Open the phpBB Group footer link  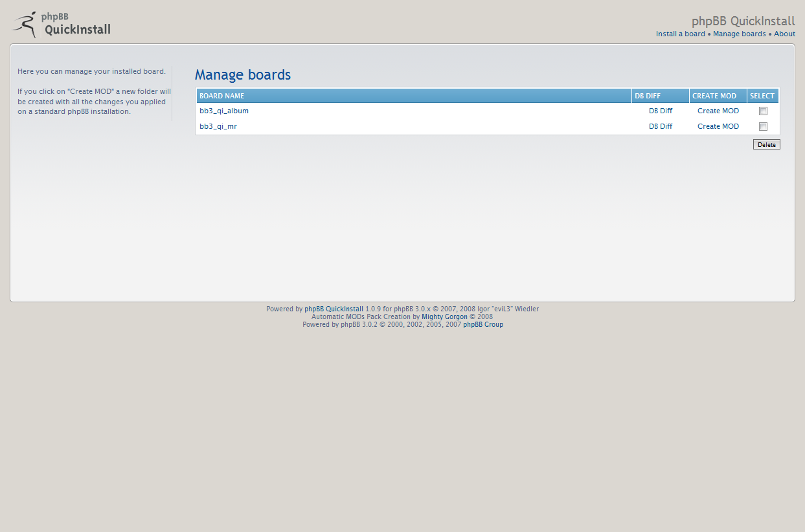tap(483, 324)
